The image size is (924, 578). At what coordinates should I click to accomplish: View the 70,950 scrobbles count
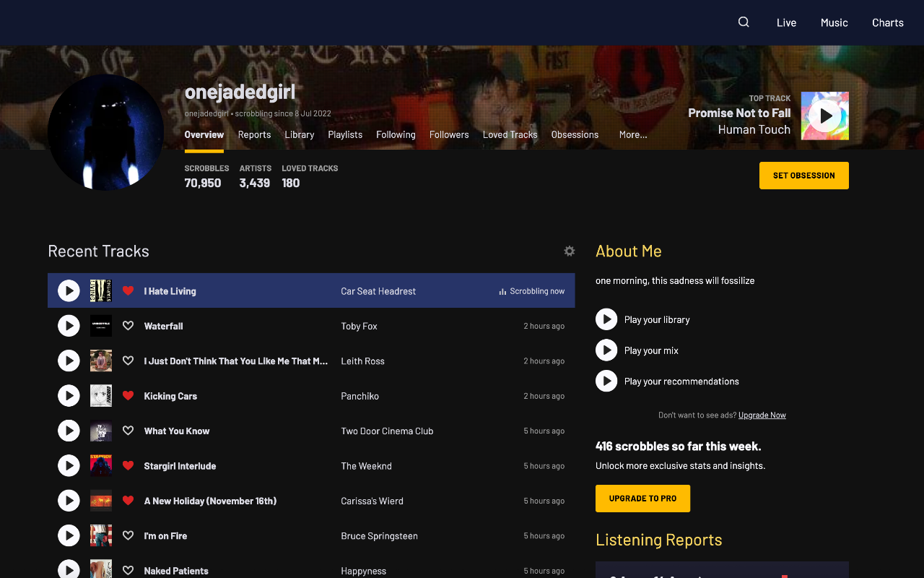click(x=203, y=183)
